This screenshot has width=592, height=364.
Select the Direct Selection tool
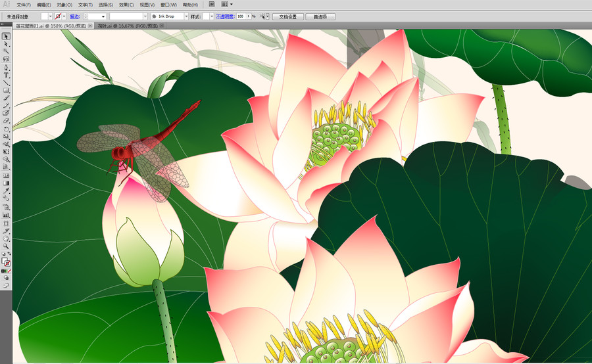[6, 44]
